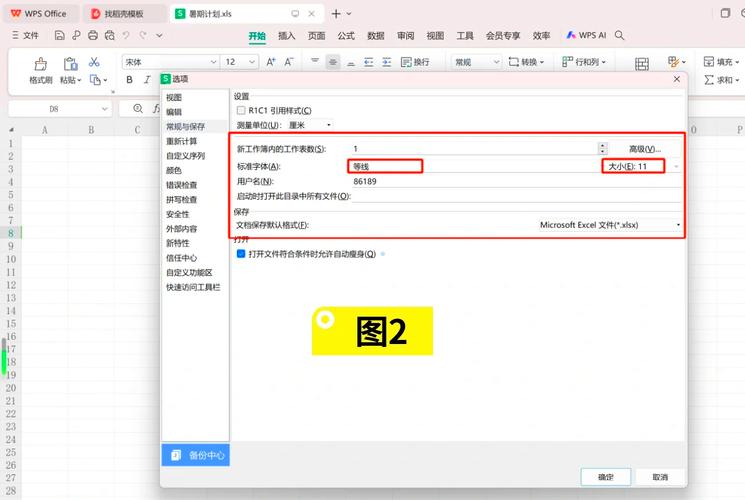
Task: Open the 宋体 font name dropdown
Action: [x=213, y=62]
